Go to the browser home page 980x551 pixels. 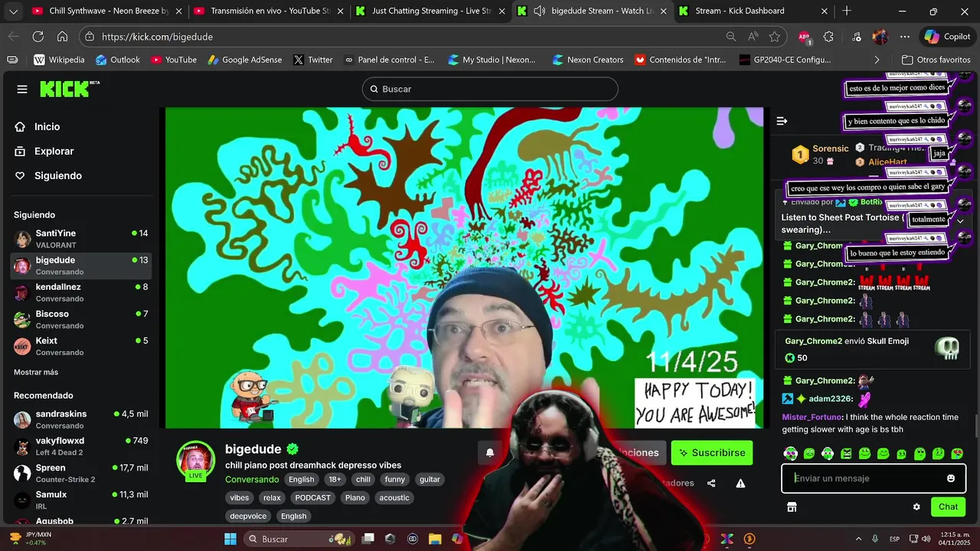[62, 37]
